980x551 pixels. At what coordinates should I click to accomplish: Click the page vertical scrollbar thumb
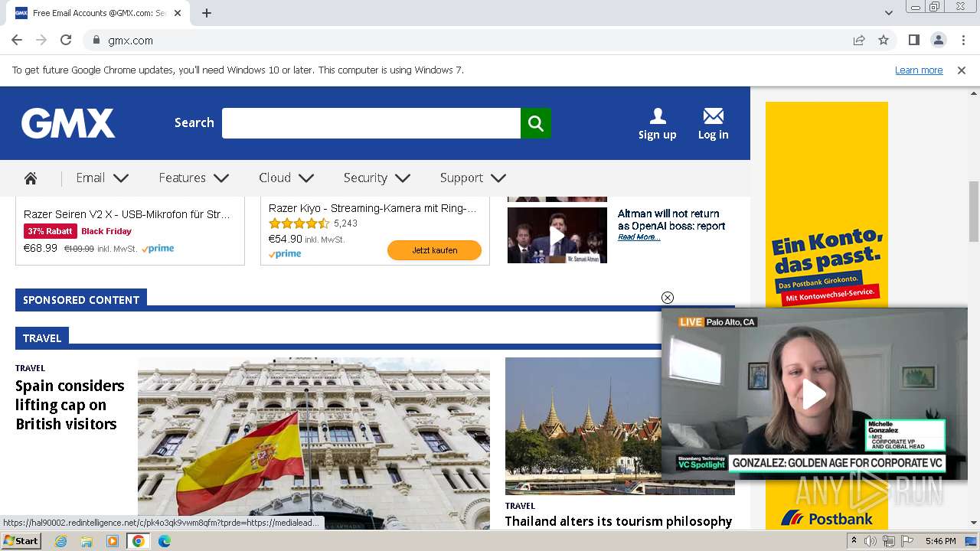[x=974, y=212]
